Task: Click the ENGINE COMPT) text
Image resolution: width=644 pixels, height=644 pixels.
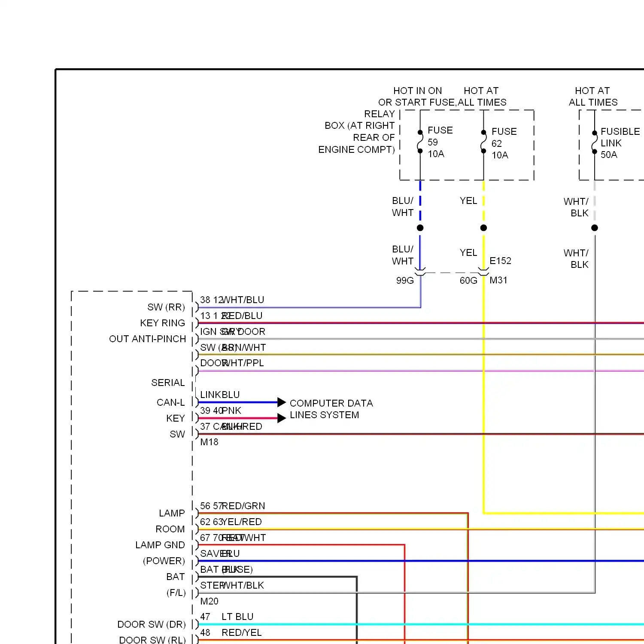Action: [x=356, y=150]
